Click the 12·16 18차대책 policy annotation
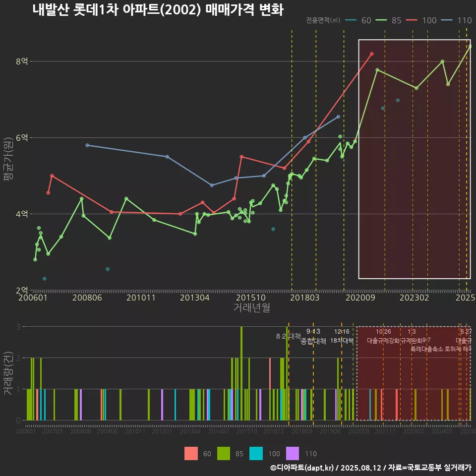This screenshot has width=476, height=476. click(x=342, y=336)
